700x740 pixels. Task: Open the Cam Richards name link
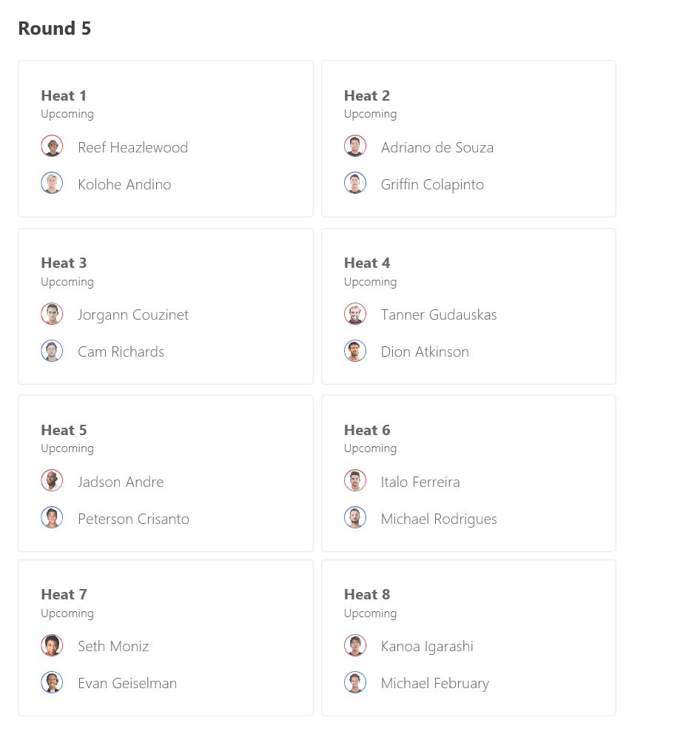pos(121,351)
